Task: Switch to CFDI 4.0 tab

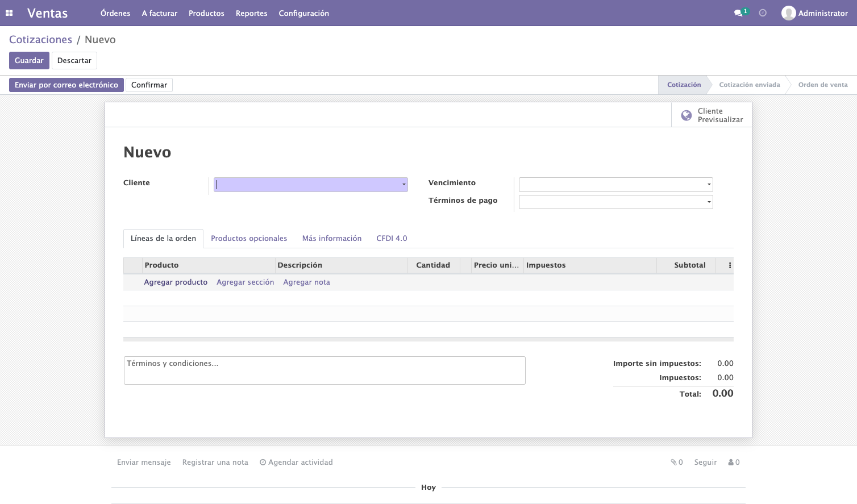Action: pos(392,239)
